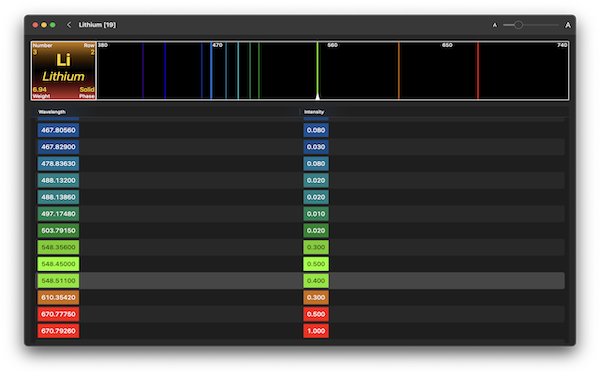Select wavelength 610.35420 cell

tap(59, 297)
